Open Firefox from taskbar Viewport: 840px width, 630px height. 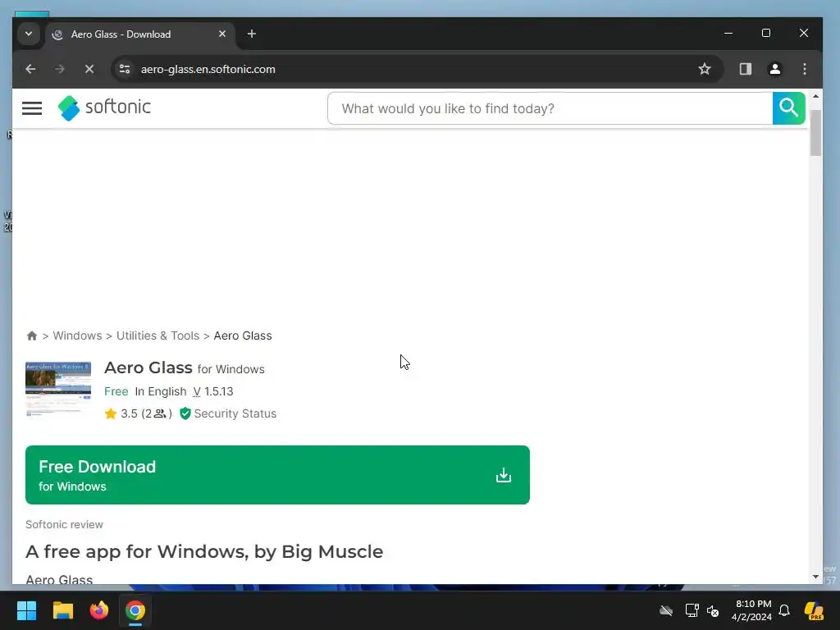coord(99,610)
